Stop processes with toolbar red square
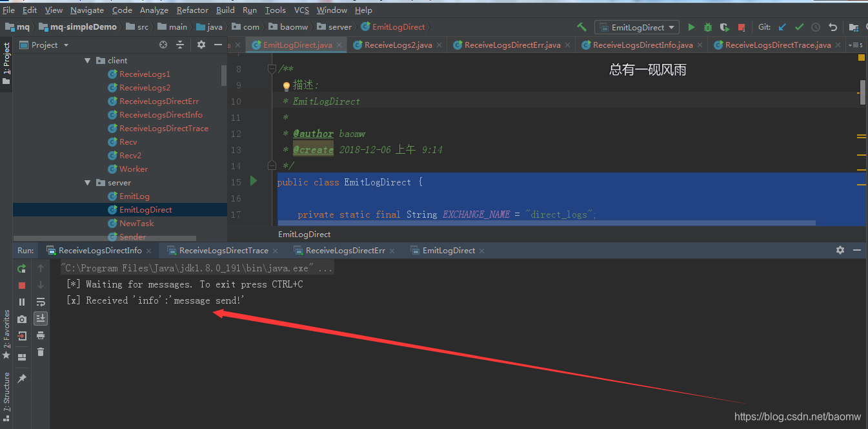Screen dimensions: 868x429 point(742,27)
